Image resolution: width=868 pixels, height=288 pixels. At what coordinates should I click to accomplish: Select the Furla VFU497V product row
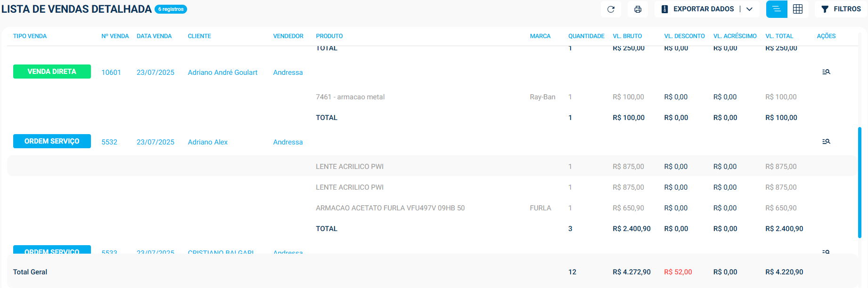(390, 208)
